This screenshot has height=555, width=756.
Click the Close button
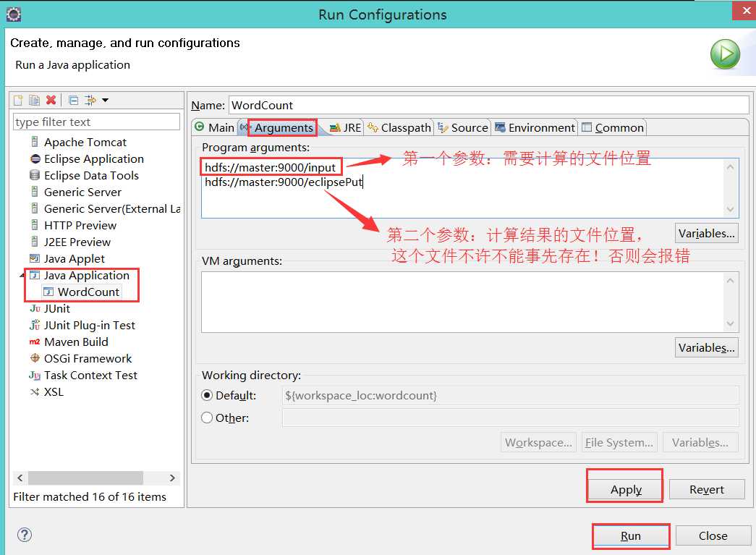[x=713, y=535]
